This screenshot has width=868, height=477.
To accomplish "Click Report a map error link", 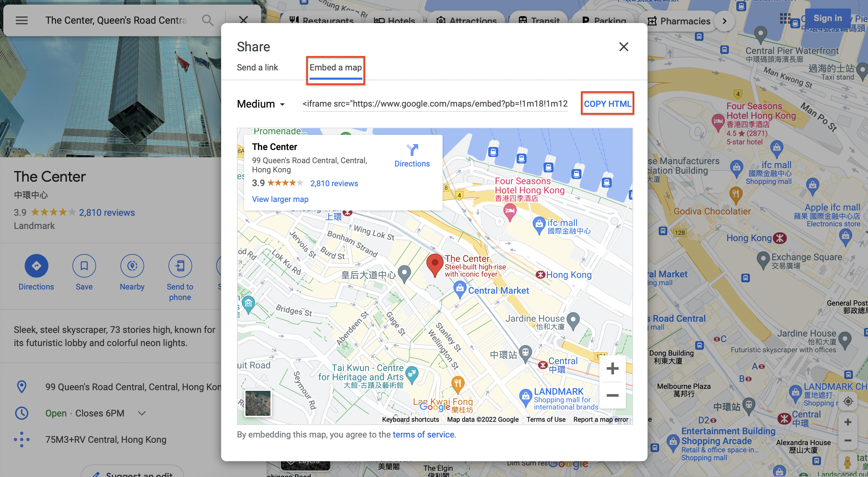I will tap(601, 420).
